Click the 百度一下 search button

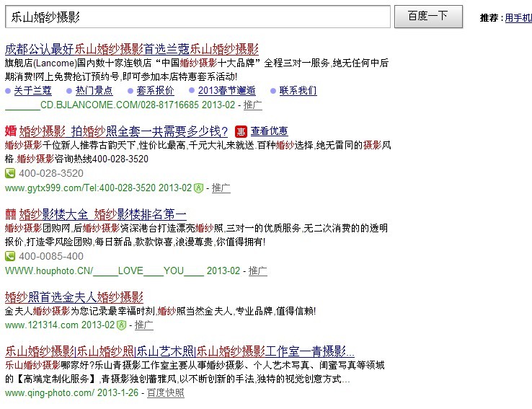428,17
